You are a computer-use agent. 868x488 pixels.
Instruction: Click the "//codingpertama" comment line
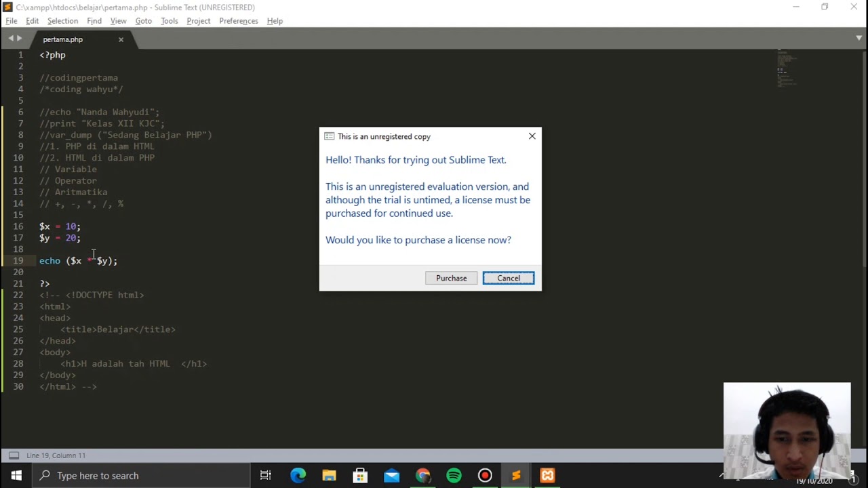coord(79,78)
